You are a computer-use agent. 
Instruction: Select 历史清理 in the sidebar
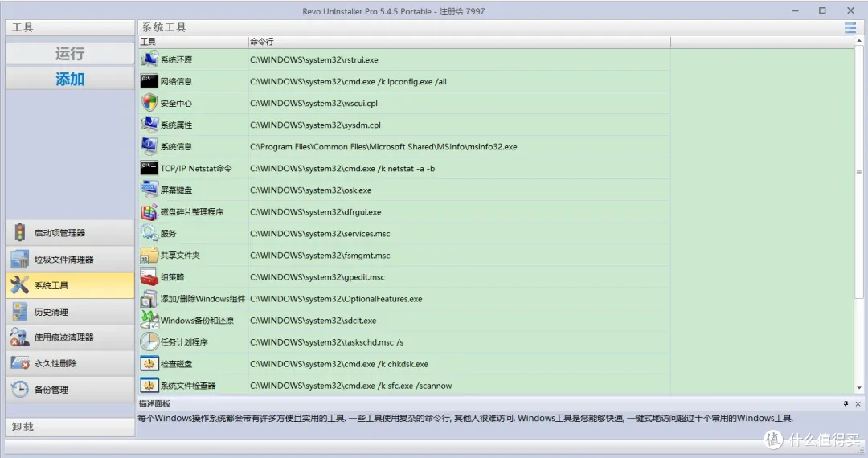point(70,312)
